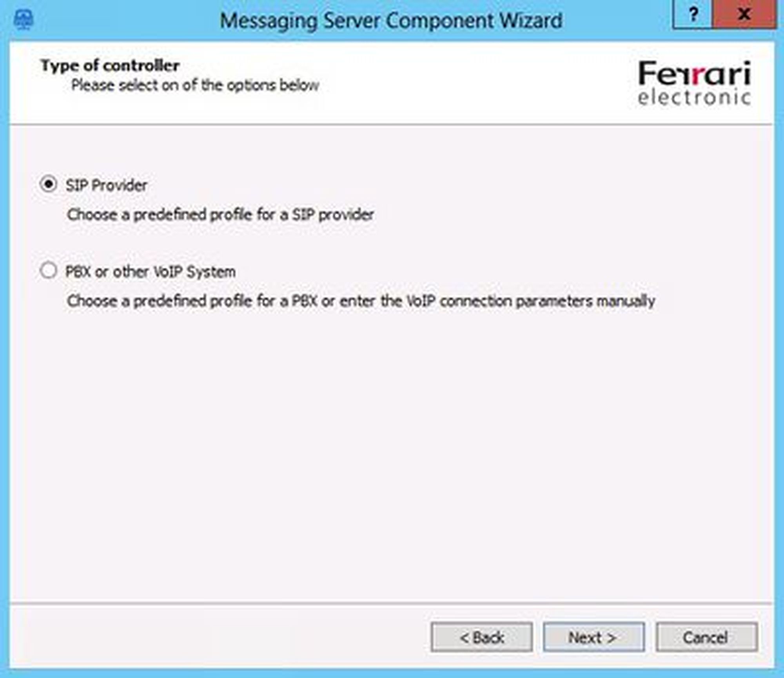The image size is (784, 678).
Task: Click the PBX VoIP connection parameters description
Action: (361, 301)
